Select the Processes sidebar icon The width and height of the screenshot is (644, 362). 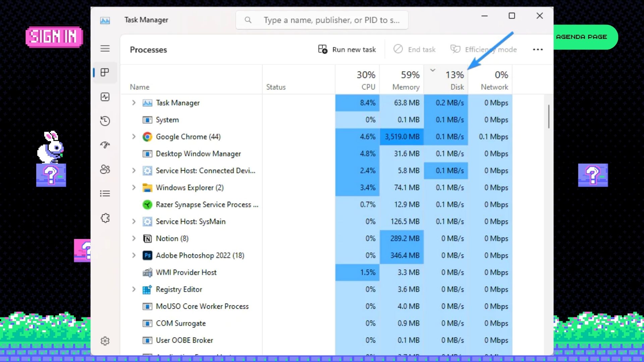click(105, 72)
